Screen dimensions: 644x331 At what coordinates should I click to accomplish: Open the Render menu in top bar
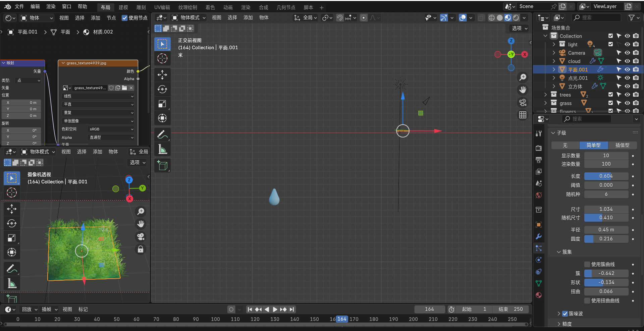pos(51,6)
